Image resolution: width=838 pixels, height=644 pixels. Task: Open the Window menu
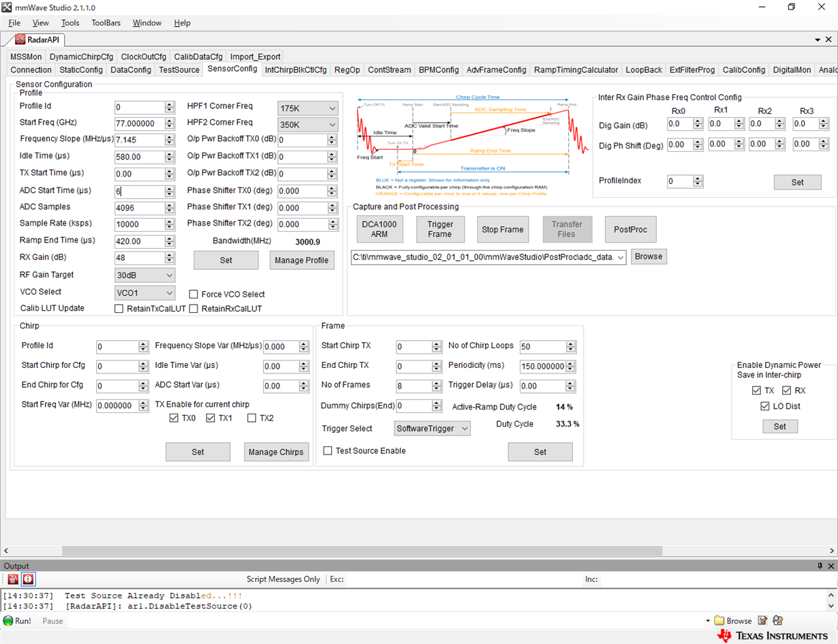(147, 22)
